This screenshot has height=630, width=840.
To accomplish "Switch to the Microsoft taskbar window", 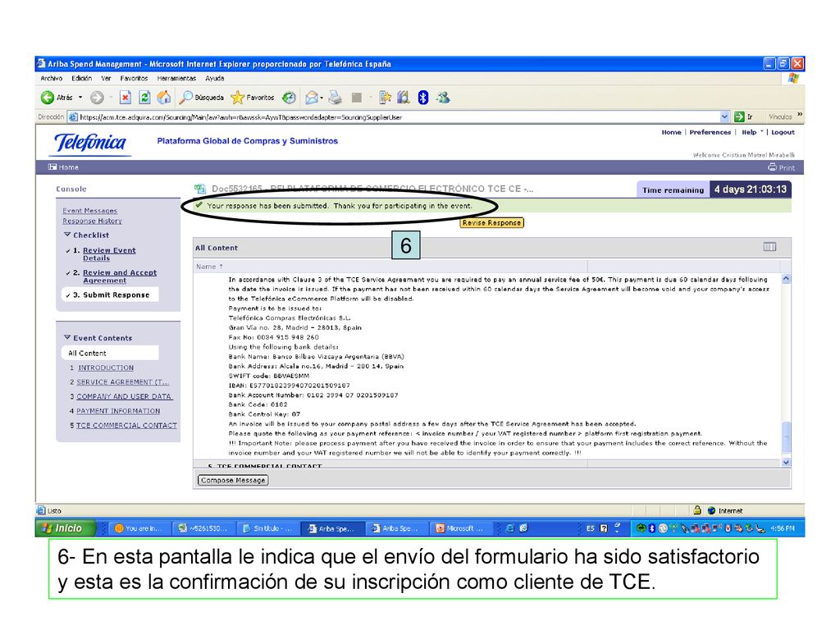I will [461, 528].
